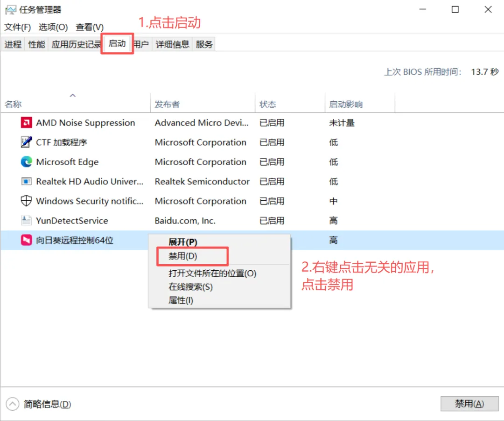
Task: Choose 打开文件所在的位置(O) in context menu
Action: point(220,273)
